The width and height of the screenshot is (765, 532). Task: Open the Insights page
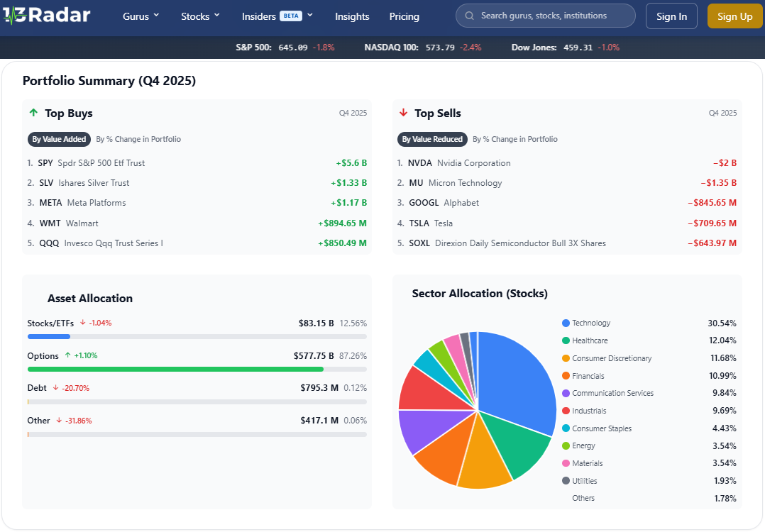coord(352,16)
